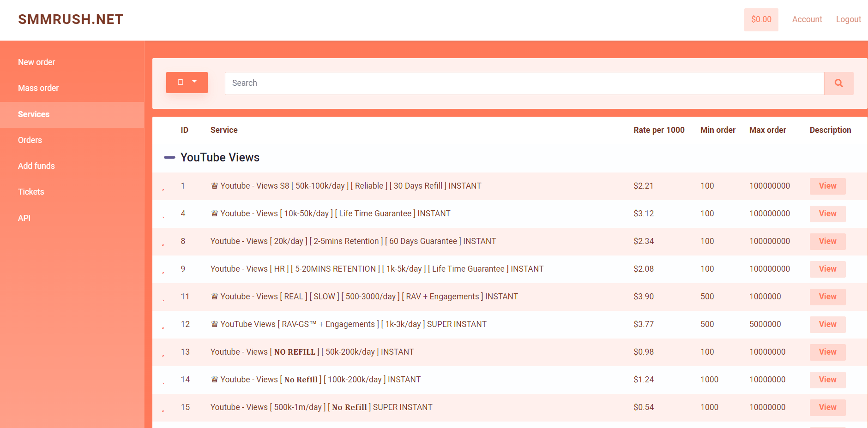Focus the Search input field
The height and width of the screenshot is (428, 868).
(x=524, y=83)
